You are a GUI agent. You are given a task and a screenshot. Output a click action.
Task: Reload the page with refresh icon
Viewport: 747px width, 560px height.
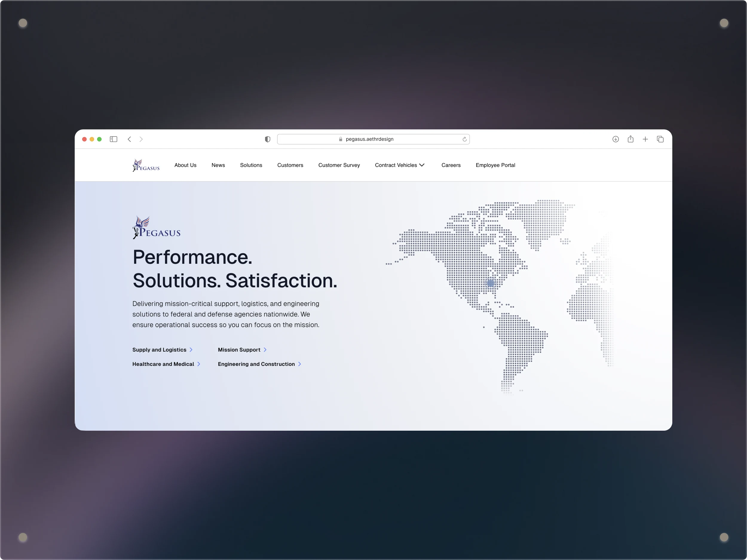pyautogui.click(x=464, y=139)
